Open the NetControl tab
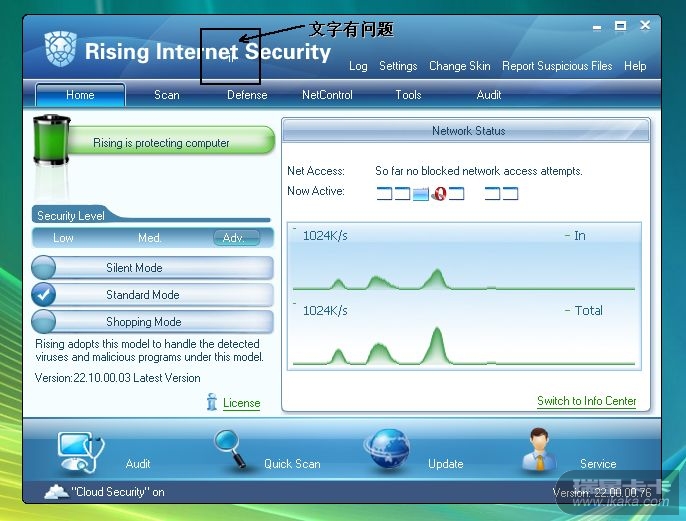Image resolution: width=686 pixels, height=521 pixels. tap(327, 95)
